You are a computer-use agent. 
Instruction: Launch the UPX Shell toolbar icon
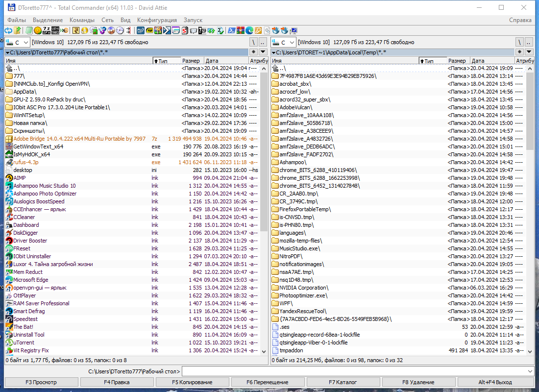coord(56,30)
